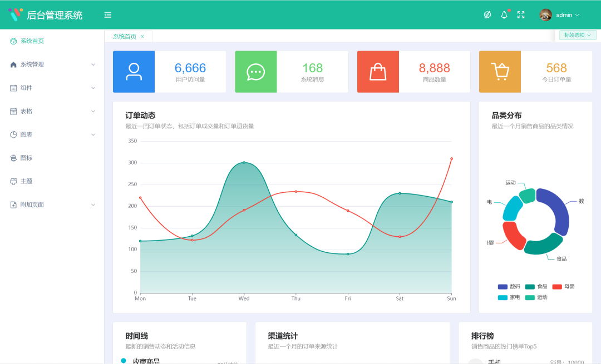601x364 pixels.
Task: Click the shopping bag icon showing 8,888
Action: click(x=378, y=72)
